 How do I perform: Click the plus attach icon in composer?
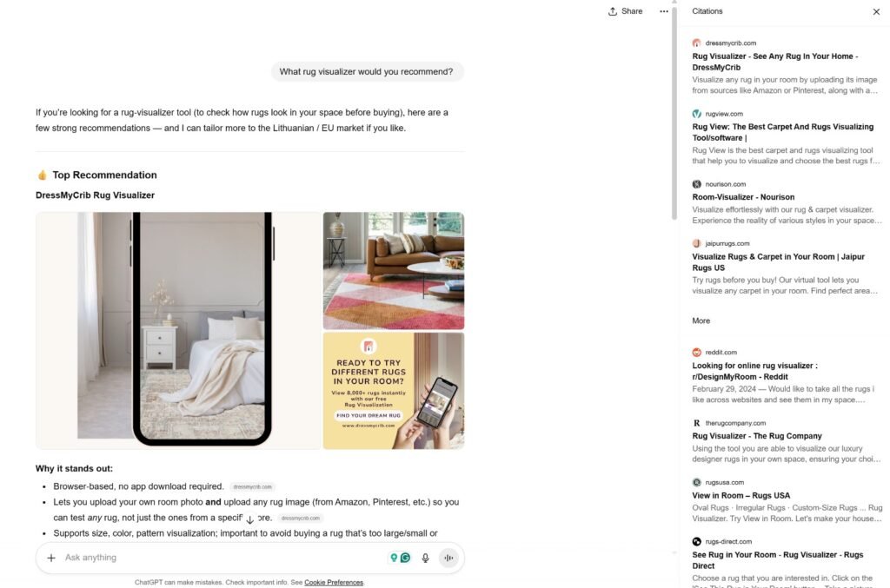[51, 558]
